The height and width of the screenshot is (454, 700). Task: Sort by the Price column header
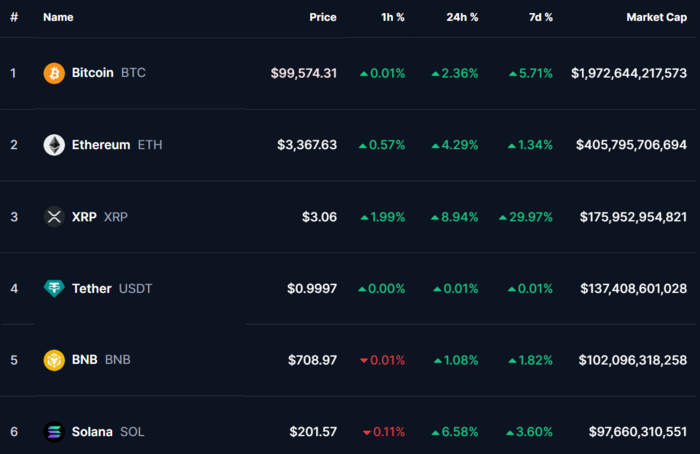coord(323,18)
